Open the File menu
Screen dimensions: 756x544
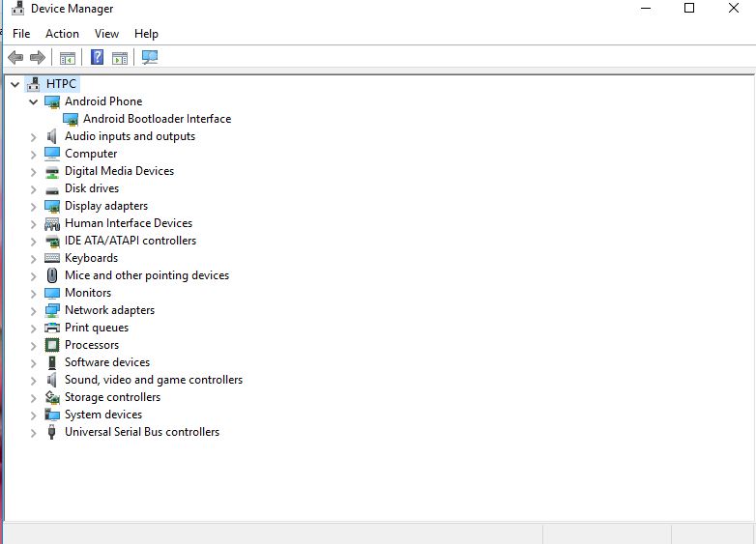click(21, 34)
